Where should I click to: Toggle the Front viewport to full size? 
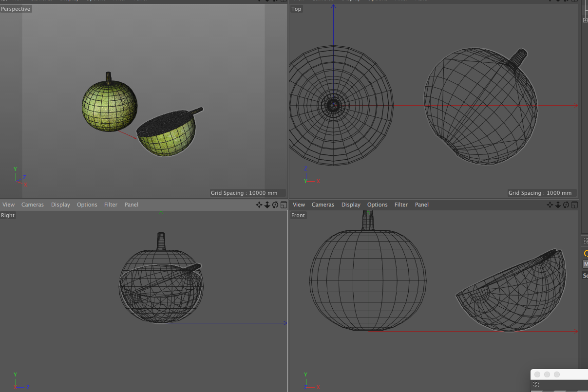(574, 205)
